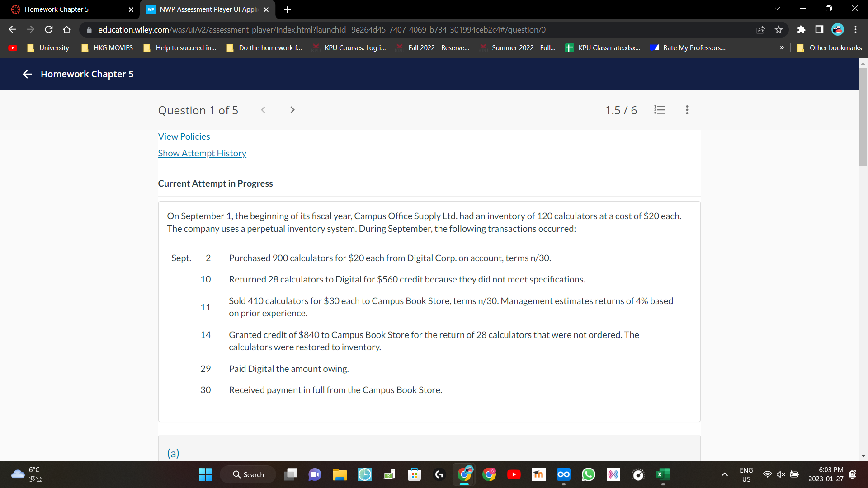
Task: Open Moodle app from the taskbar
Action: (x=538, y=474)
